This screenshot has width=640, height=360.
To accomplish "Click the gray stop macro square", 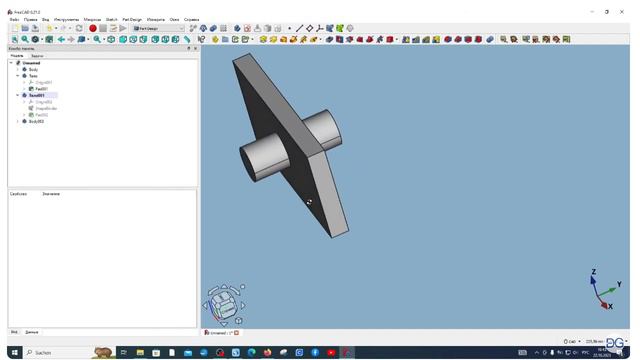I will click(103, 28).
